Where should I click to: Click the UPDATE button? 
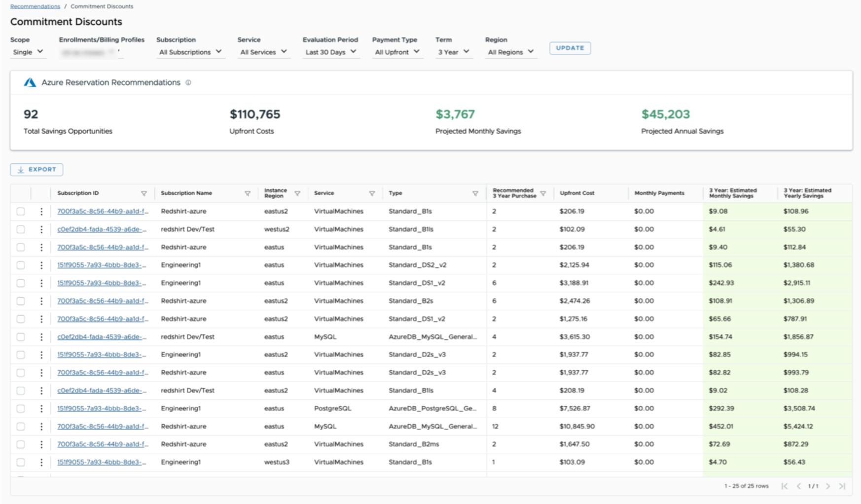[570, 48]
